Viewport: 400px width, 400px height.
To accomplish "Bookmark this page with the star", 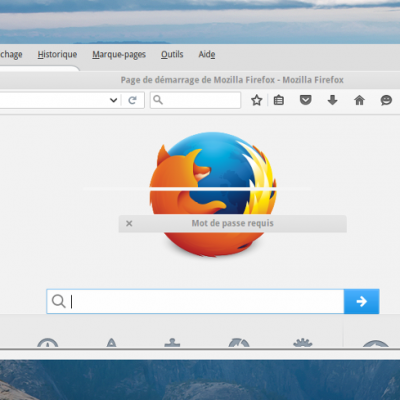I will [x=256, y=100].
